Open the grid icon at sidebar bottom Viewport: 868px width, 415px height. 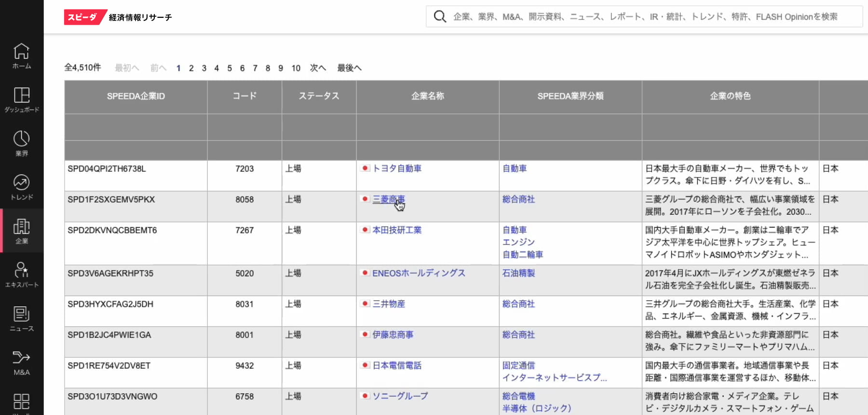click(x=22, y=402)
